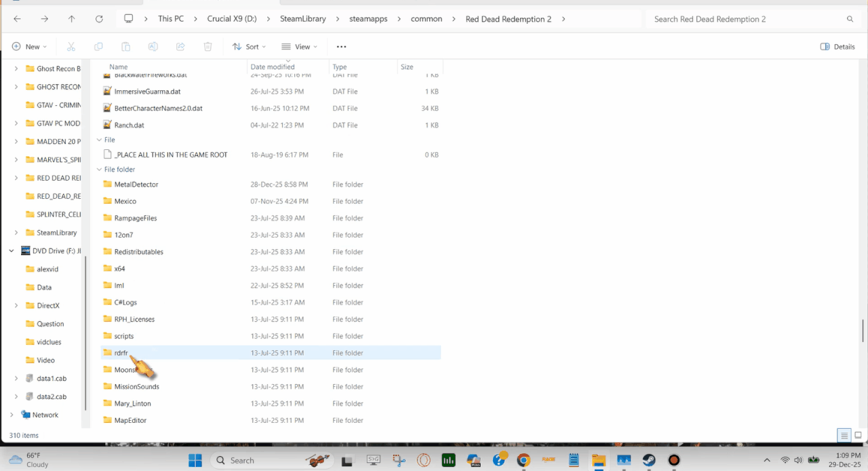
Task: Go back to the previous folder
Action: (x=17, y=19)
